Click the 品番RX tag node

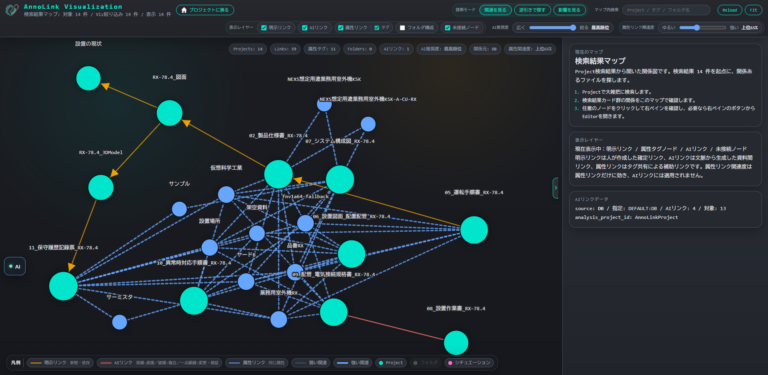(295, 272)
